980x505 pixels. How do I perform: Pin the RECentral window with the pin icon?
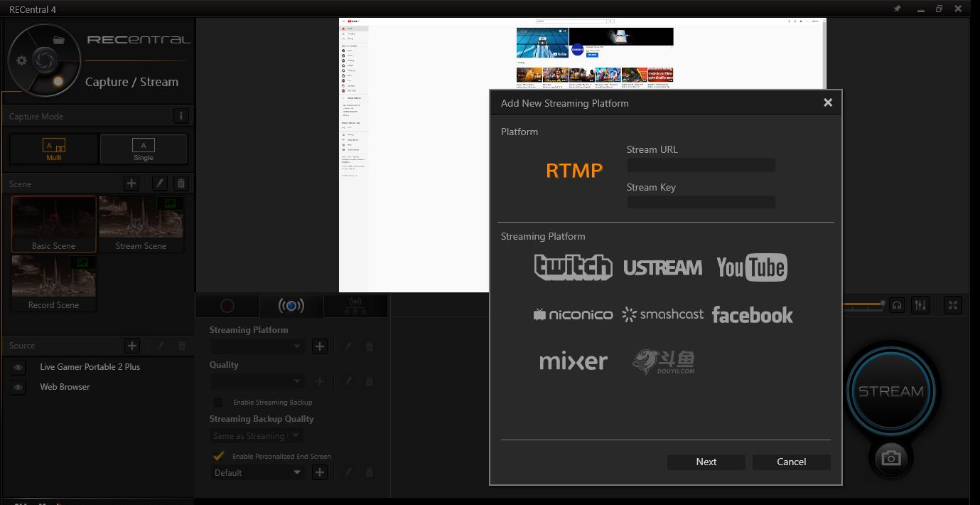coord(897,9)
